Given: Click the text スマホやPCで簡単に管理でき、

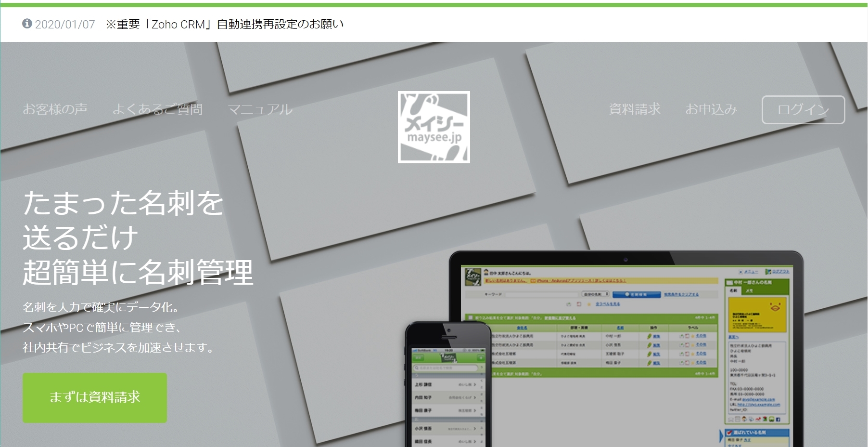Looking at the screenshot, I should pyautogui.click(x=102, y=327).
